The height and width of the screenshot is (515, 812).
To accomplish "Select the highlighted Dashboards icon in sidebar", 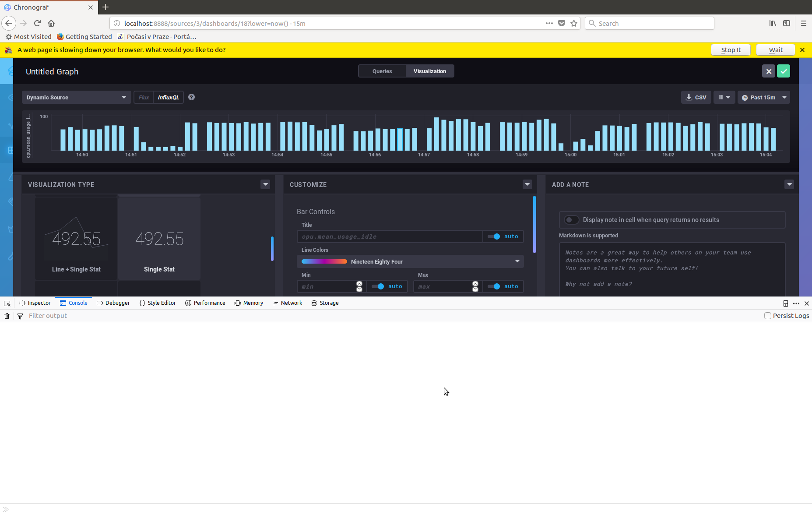I will (x=11, y=149).
